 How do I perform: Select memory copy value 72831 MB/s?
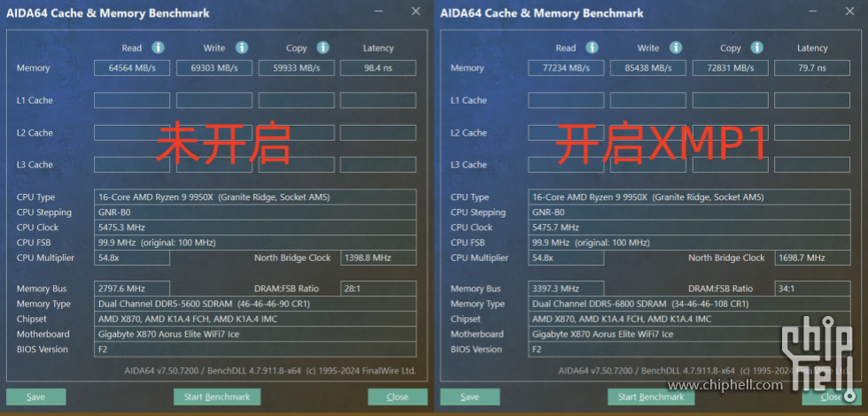pos(731,68)
